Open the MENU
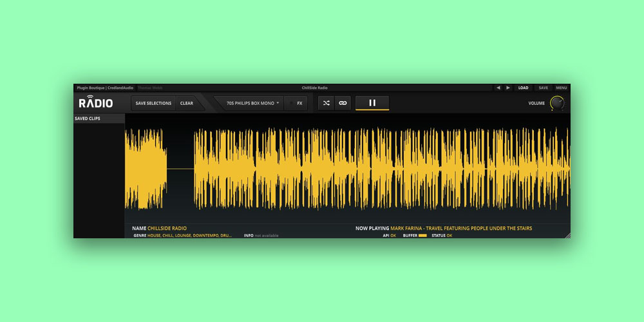Viewport: 644px width, 322px height. click(561, 88)
